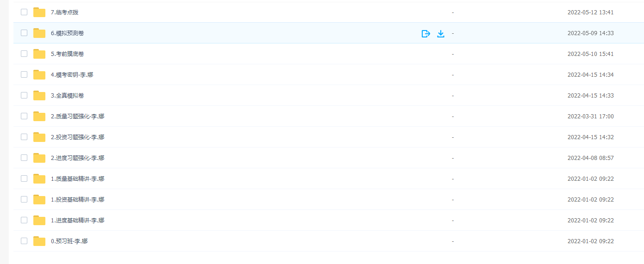Image resolution: width=644 pixels, height=264 pixels.
Task: Click the folder icon for 6.模拟预测卷
Action: (39, 33)
